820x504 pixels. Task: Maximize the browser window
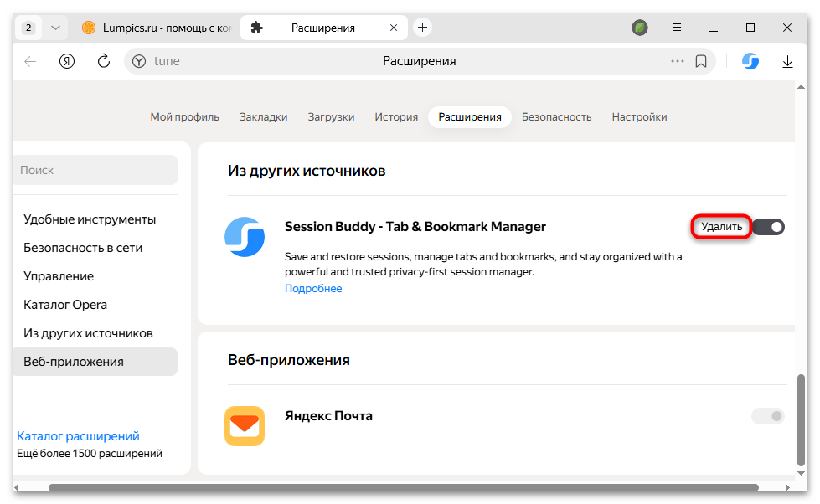pyautogui.click(x=750, y=28)
